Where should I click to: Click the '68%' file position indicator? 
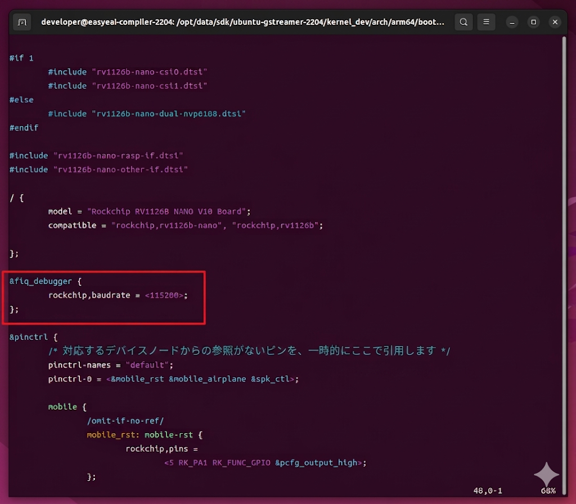point(548,490)
